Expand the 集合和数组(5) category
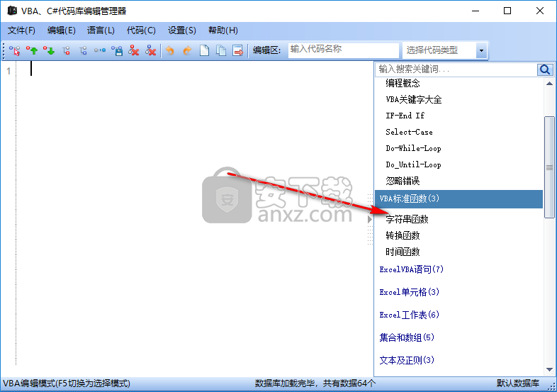The image size is (557, 392). coord(407,337)
